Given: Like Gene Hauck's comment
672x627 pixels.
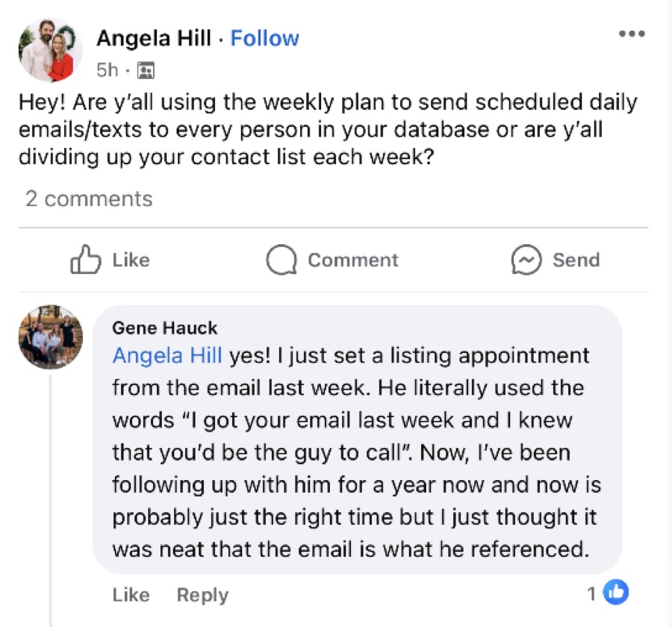Looking at the screenshot, I should [131, 595].
